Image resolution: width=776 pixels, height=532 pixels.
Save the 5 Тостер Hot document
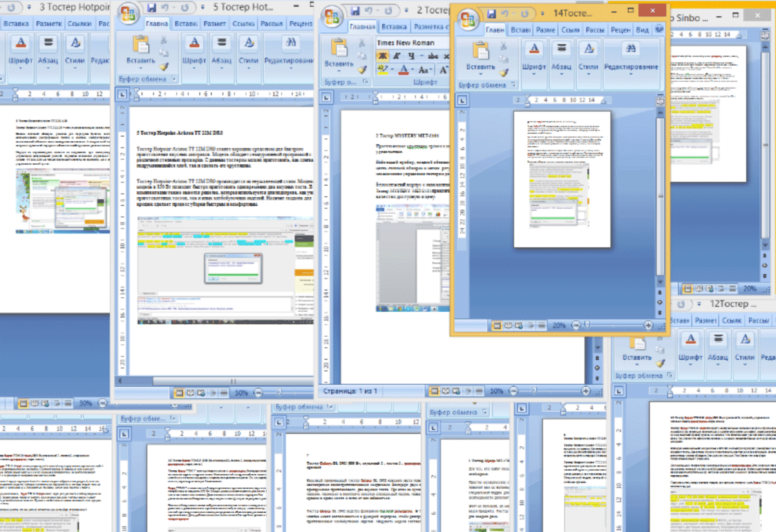(x=152, y=8)
